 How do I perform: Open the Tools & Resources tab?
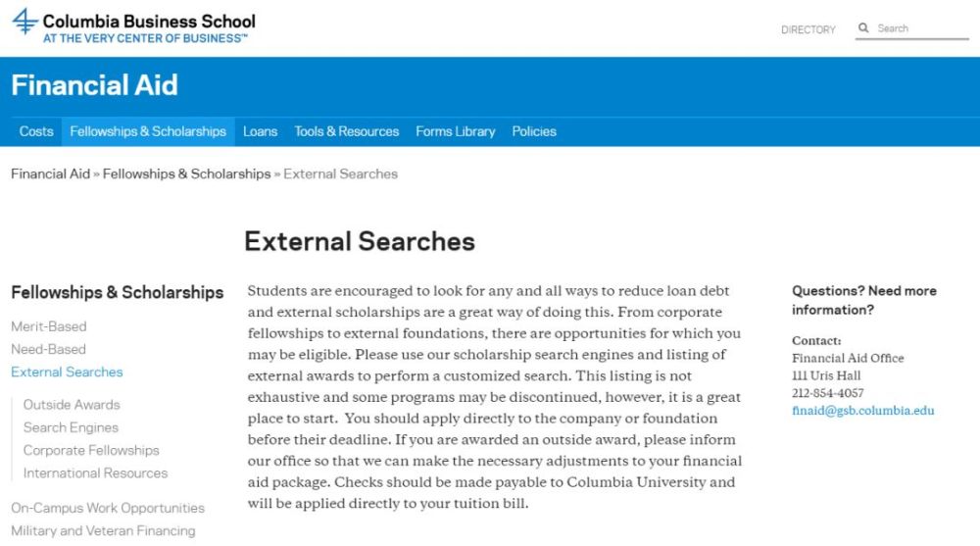346,131
